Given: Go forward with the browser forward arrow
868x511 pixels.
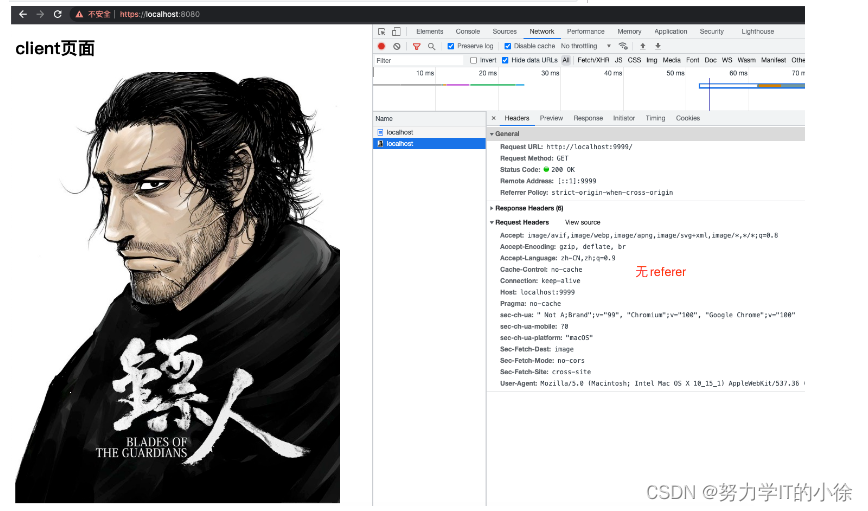Looking at the screenshot, I should click(40, 14).
